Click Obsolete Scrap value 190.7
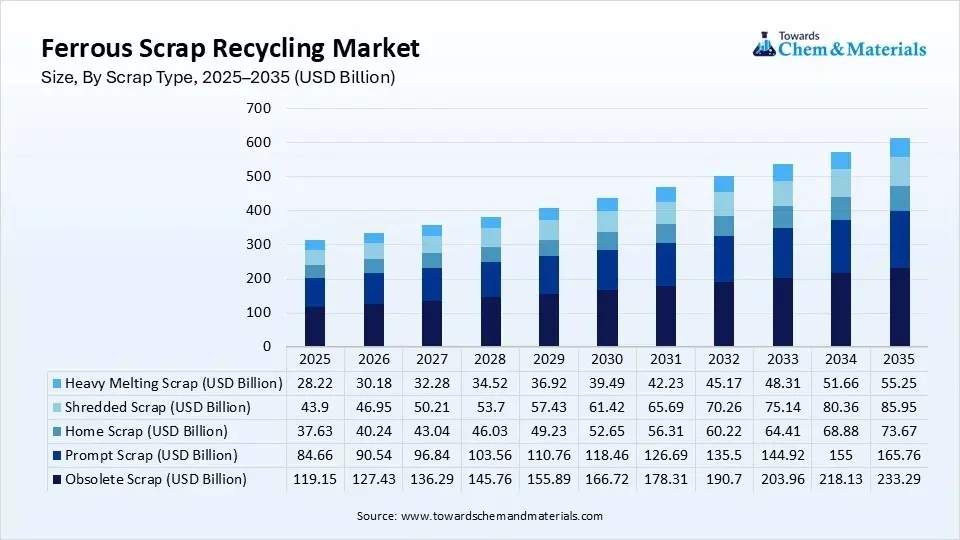Screen dimensions: 960x540 [724, 479]
